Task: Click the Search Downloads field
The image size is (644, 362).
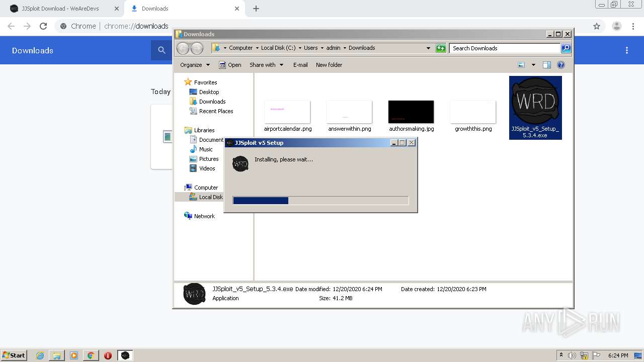Action: click(x=505, y=48)
